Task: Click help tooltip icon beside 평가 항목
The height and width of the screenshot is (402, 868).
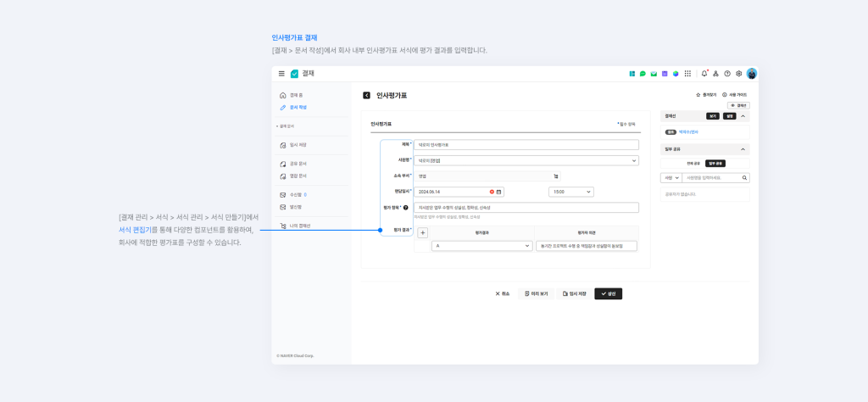Action: click(x=406, y=208)
